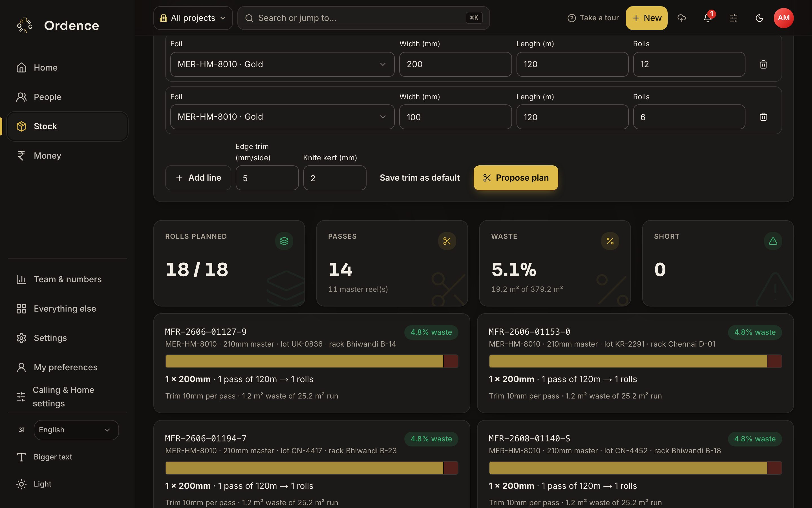Click the Rolls Planned layers icon
The height and width of the screenshot is (508, 812).
coord(284,241)
